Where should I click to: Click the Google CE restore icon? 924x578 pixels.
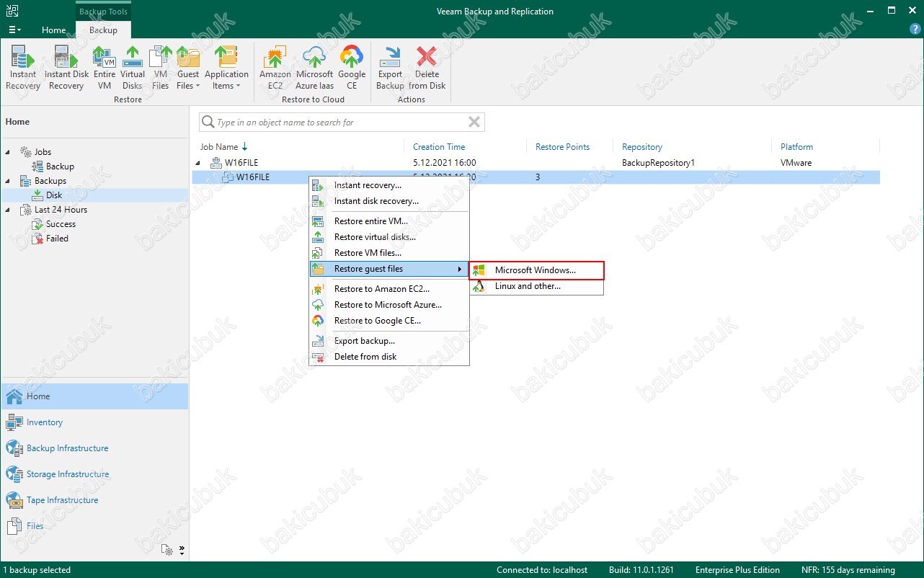(352, 68)
